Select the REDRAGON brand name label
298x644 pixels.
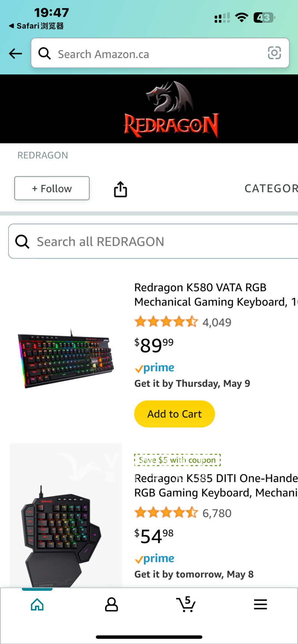click(x=42, y=155)
